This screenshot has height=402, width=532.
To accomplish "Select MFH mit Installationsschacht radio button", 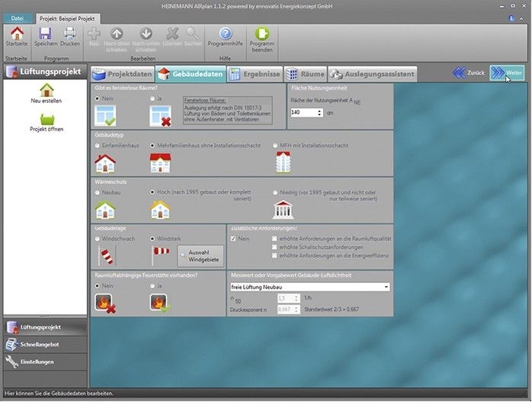I will pyautogui.click(x=276, y=144).
